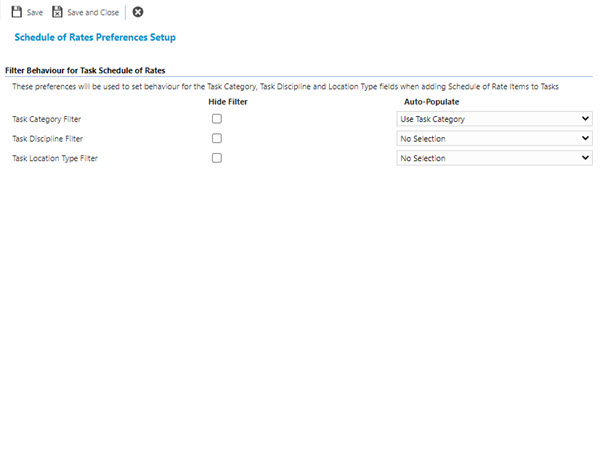Click the arrow on the Task Category dropdown
600x458 pixels.
point(585,119)
